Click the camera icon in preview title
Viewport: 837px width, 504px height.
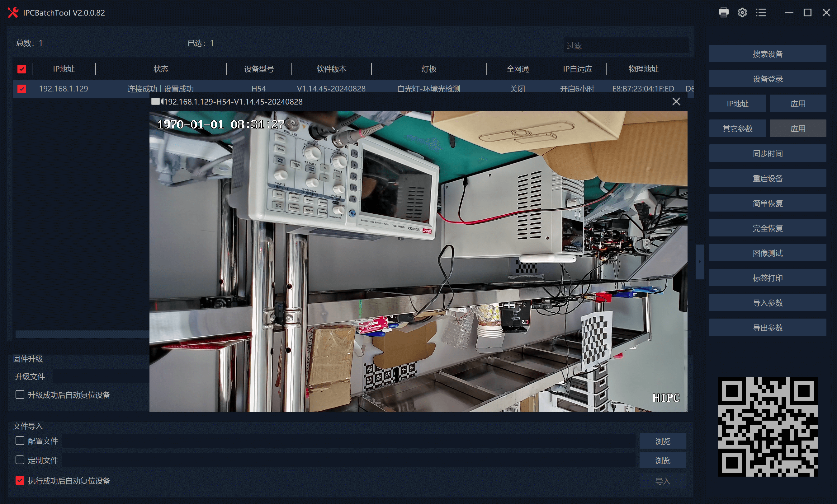pyautogui.click(x=157, y=101)
